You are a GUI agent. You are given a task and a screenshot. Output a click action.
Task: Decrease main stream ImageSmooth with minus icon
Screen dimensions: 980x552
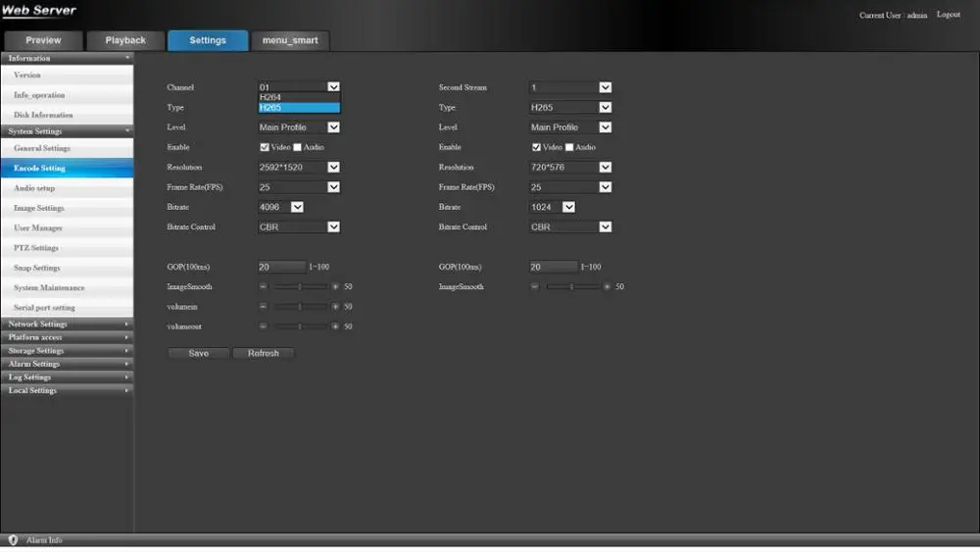click(x=263, y=286)
